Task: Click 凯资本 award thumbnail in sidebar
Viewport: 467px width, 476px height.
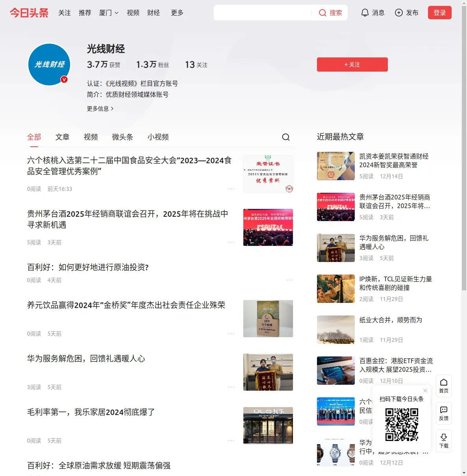Action: (336, 166)
